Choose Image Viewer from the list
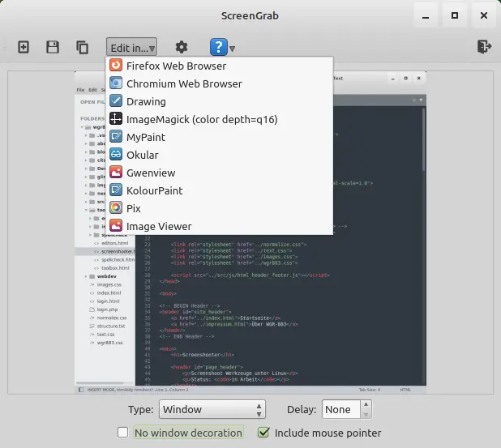 pyautogui.click(x=219, y=226)
